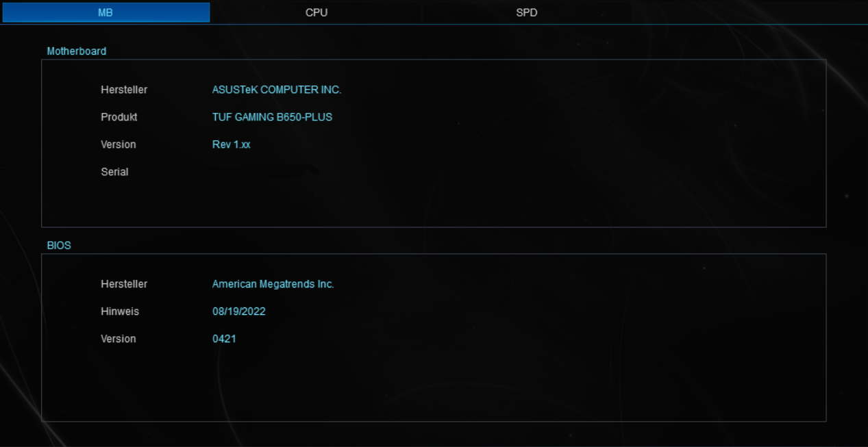The width and height of the screenshot is (868, 447).
Task: Select the Rev 1.xx value
Action: (231, 144)
